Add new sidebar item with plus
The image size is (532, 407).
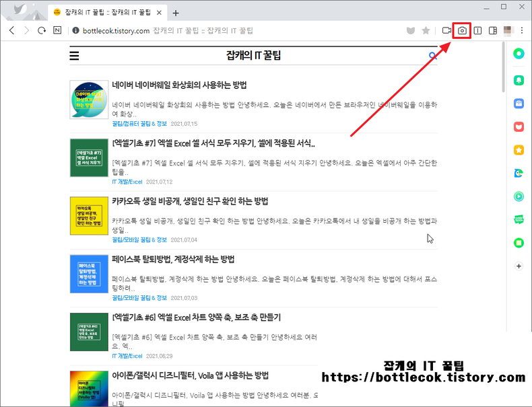(519, 266)
